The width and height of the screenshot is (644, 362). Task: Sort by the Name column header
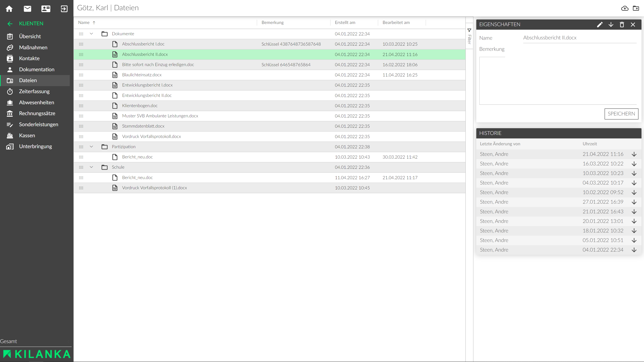click(84, 22)
